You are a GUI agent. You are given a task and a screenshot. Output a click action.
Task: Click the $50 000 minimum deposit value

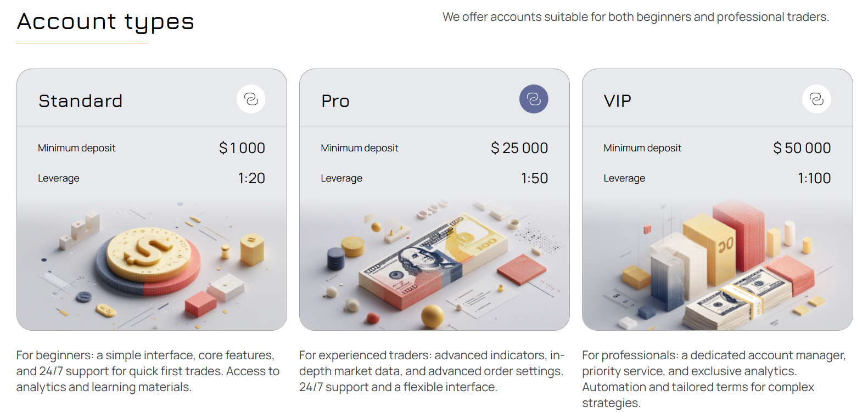tap(802, 148)
